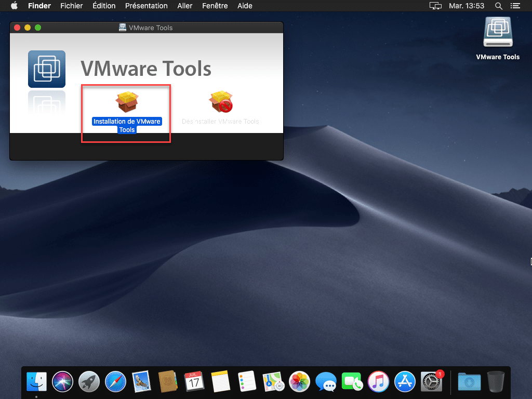Click the display mirroring menu bar icon
Screen dimensions: 532x399
436,6
